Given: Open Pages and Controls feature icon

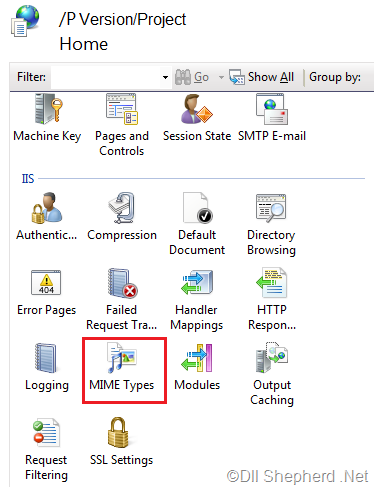Looking at the screenshot, I should coord(122,109).
